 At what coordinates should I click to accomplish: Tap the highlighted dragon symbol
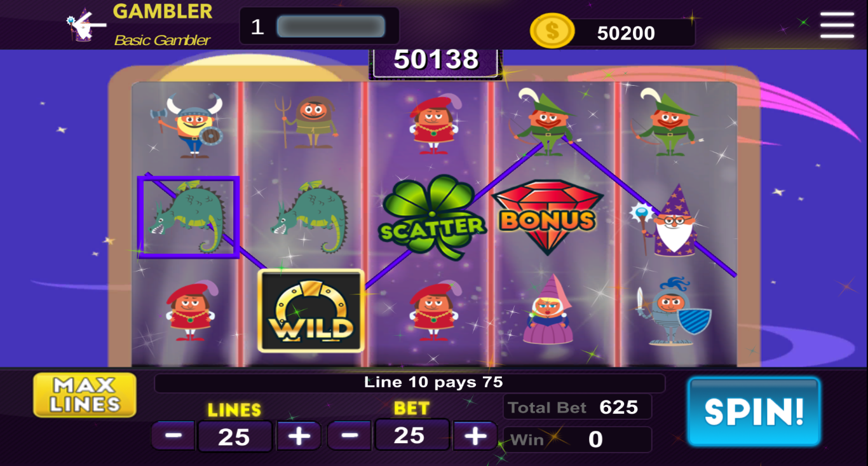(x=188, y=217)
